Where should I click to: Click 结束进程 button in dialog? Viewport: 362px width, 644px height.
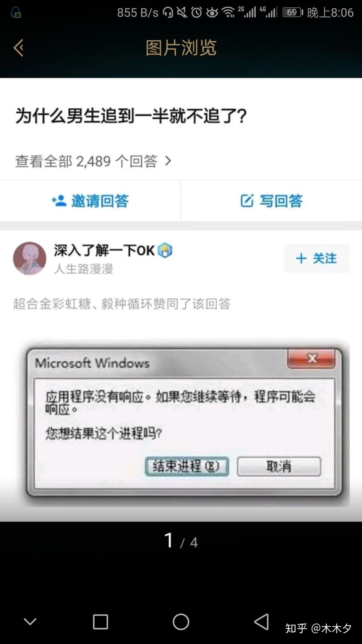point(187,466)
